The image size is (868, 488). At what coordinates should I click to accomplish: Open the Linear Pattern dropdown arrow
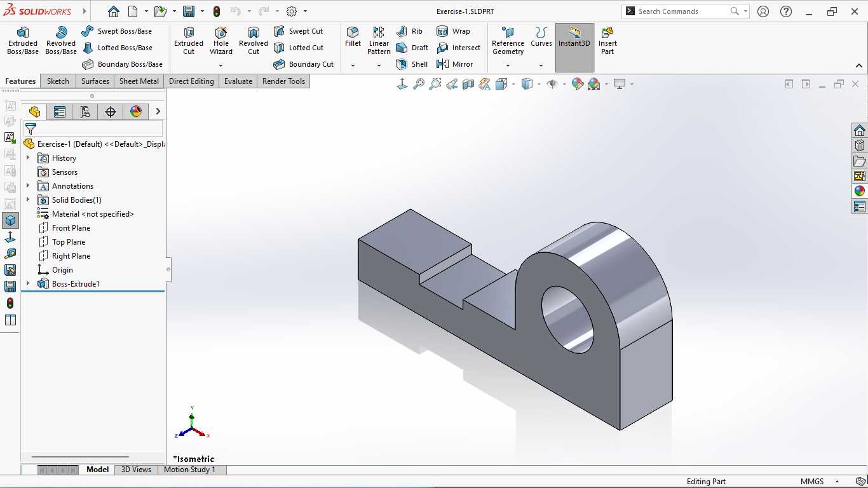pyautogui.click(x=379, y=65)
